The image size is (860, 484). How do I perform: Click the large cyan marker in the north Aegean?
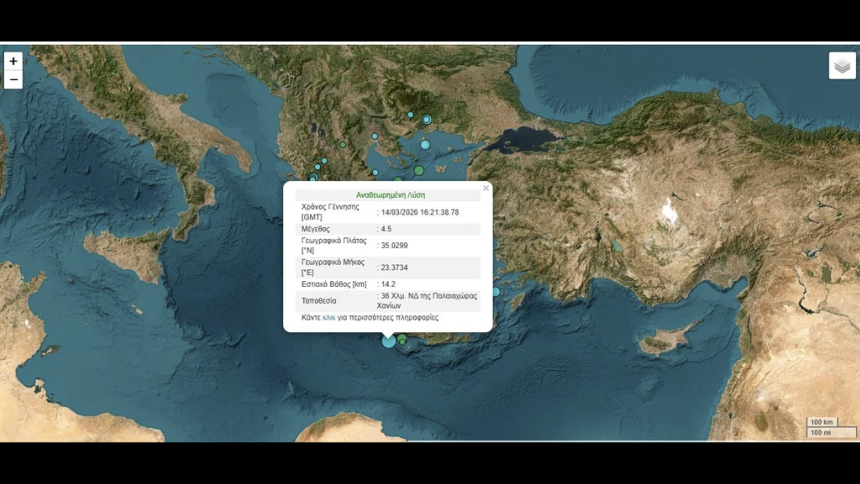pyautogui.click(x=425, y=145)
